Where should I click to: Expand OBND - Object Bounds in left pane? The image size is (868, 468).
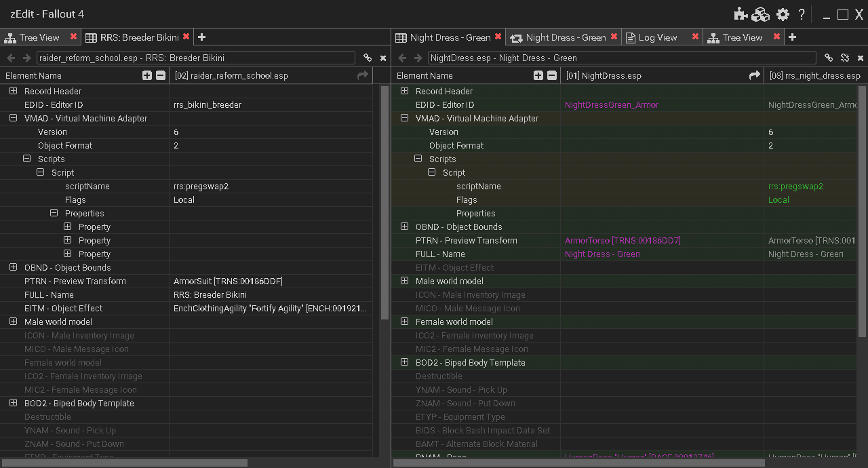tap(13, 267)
